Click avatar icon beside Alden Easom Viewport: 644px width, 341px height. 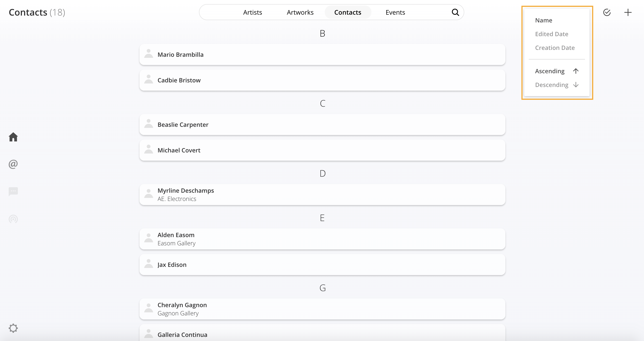148,238
